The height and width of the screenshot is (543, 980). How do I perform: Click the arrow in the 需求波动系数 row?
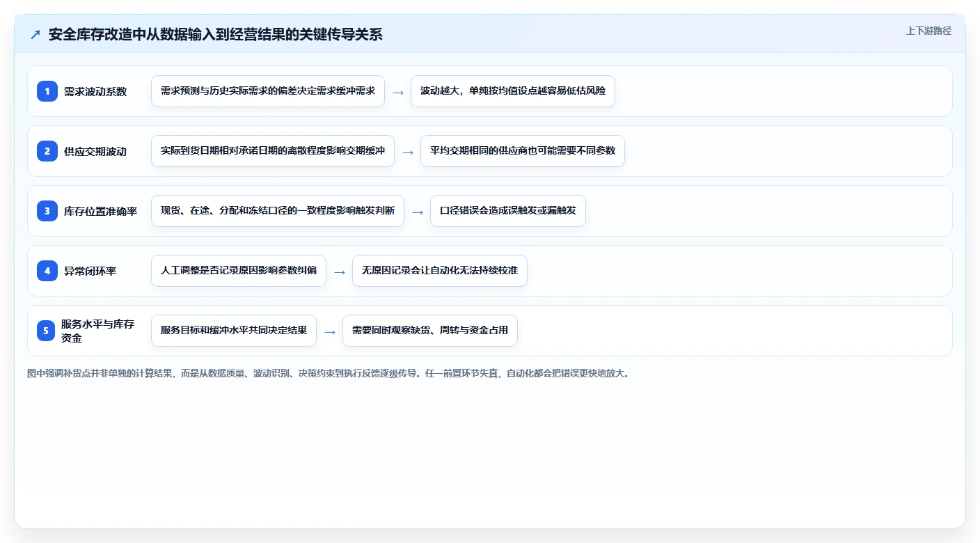398,92
